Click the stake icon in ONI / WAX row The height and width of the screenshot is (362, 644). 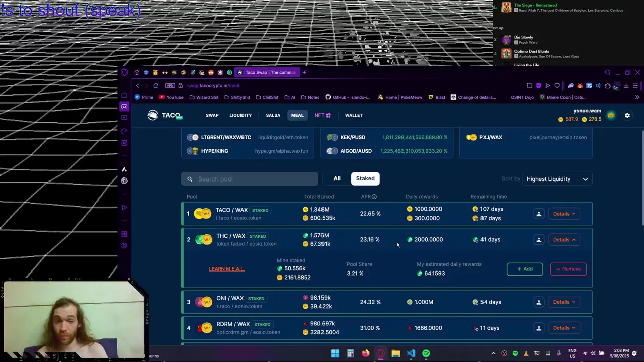point(539,302)
